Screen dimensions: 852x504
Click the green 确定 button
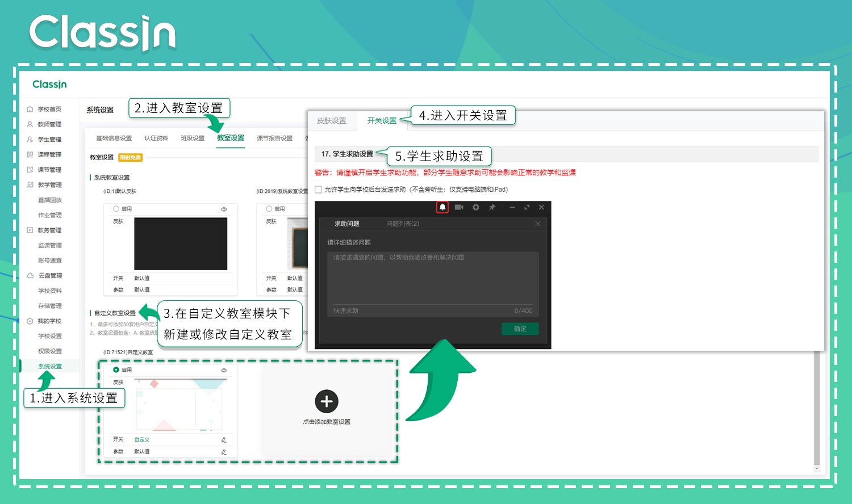[520, 329]
